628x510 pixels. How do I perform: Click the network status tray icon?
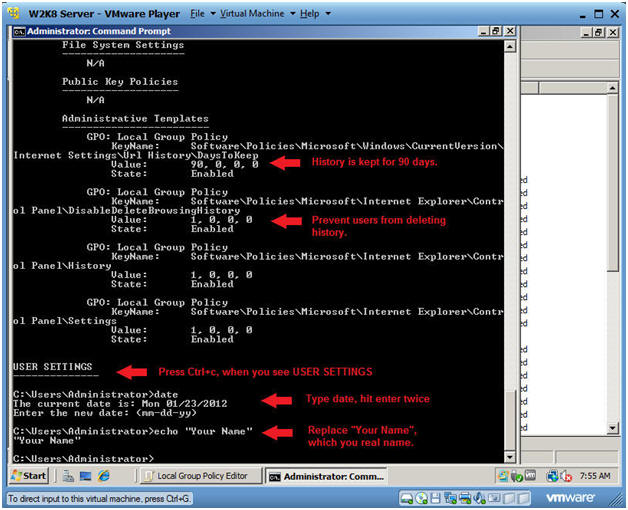coord(552,476)
